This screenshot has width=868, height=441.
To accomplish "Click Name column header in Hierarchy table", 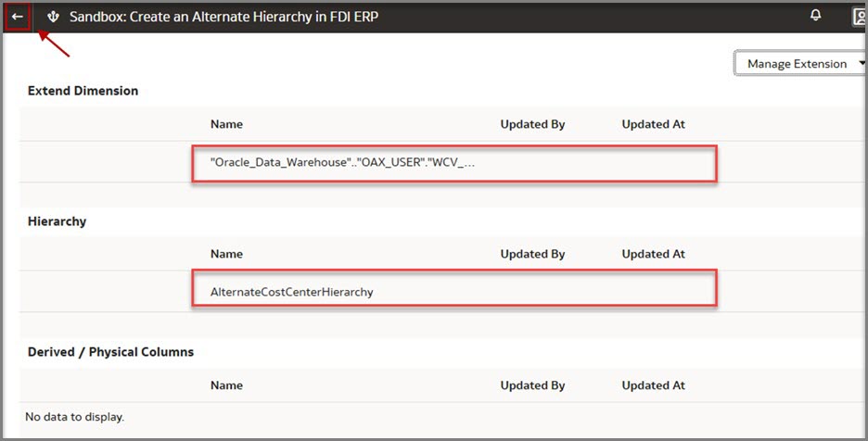I will 226,254.
